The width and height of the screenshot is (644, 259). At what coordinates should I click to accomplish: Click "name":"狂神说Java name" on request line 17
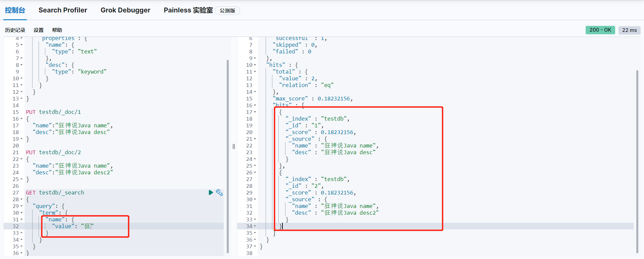pos(73,125)
